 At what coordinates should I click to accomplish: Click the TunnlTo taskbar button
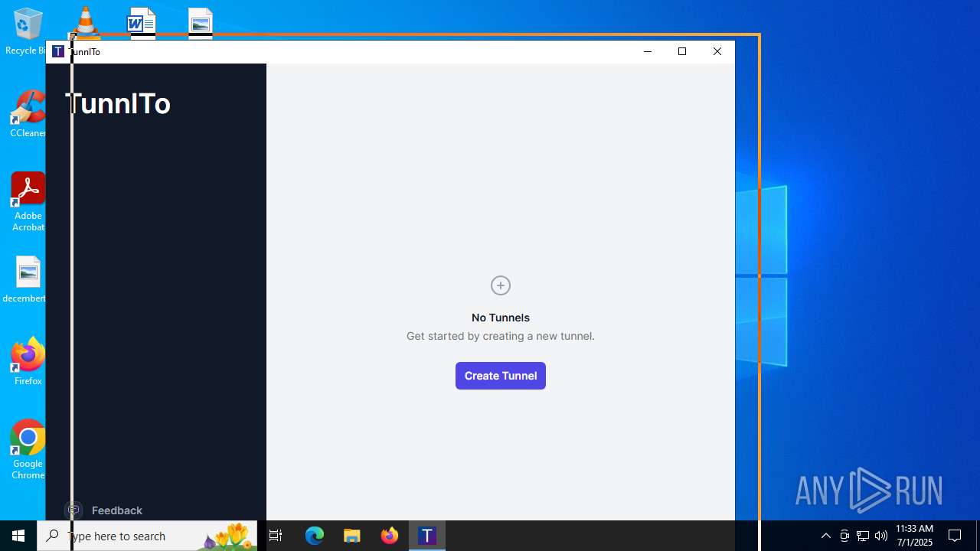coord(427,536)
